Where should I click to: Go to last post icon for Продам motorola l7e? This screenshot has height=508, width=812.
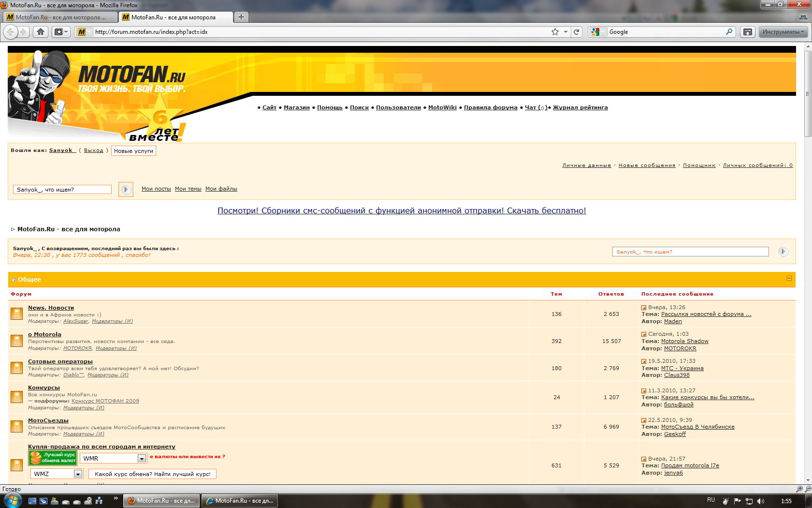coord(644,459)
